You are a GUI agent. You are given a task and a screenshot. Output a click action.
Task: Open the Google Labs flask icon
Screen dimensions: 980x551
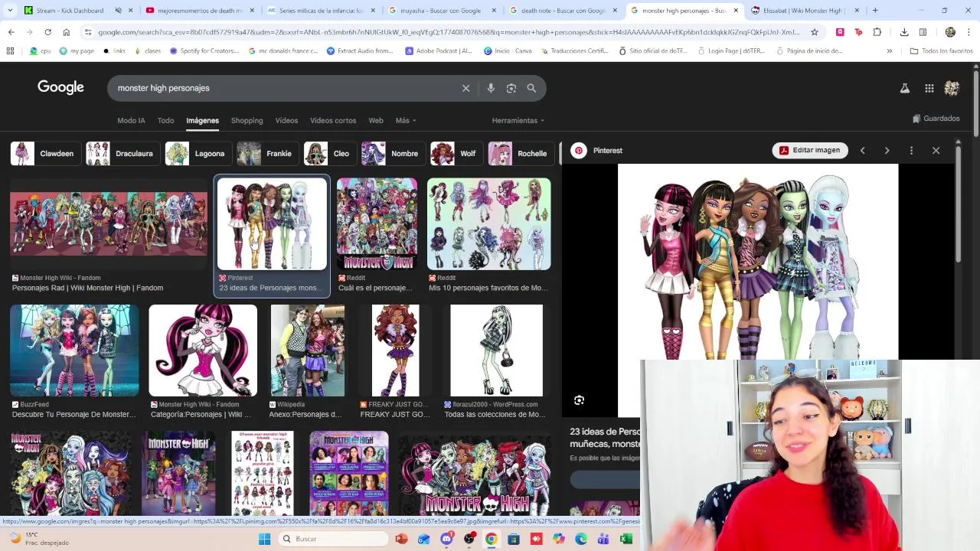tap(904, 88)
